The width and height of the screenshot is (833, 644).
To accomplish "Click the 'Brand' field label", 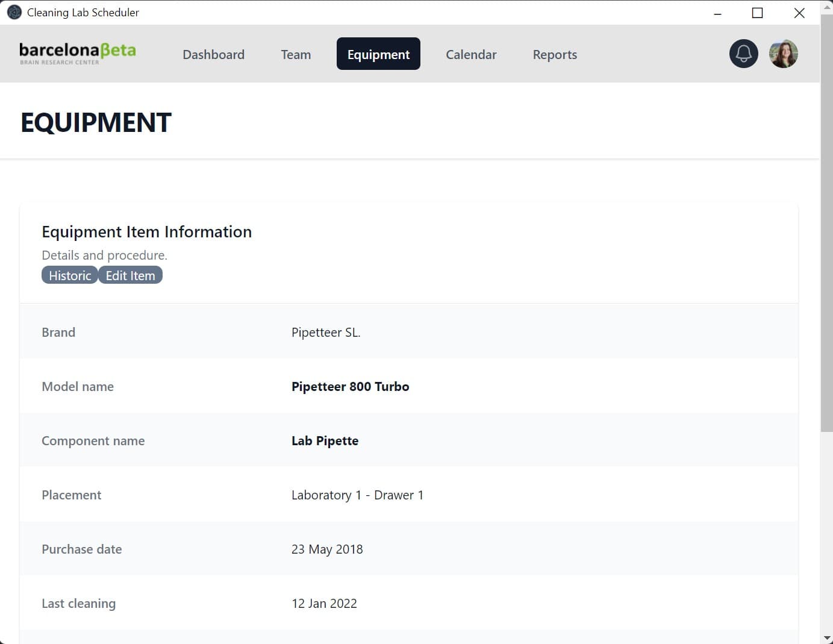I will 58,333.
